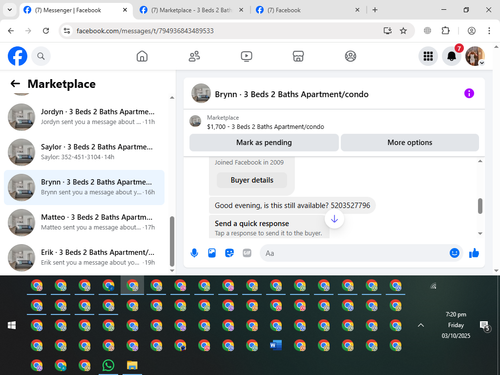The width and height of the screenshot is (500, 375).
Task: Open the Chrome three-dot menu
Action: [x=489, y=31]
